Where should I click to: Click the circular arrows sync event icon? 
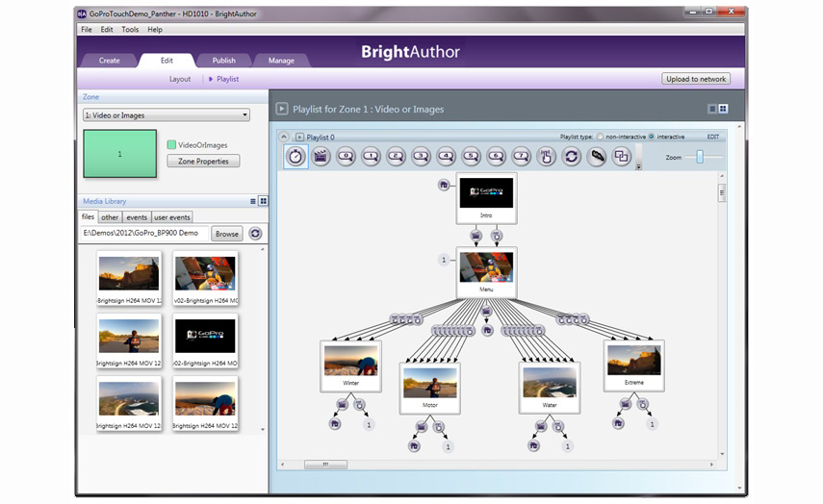572,156
